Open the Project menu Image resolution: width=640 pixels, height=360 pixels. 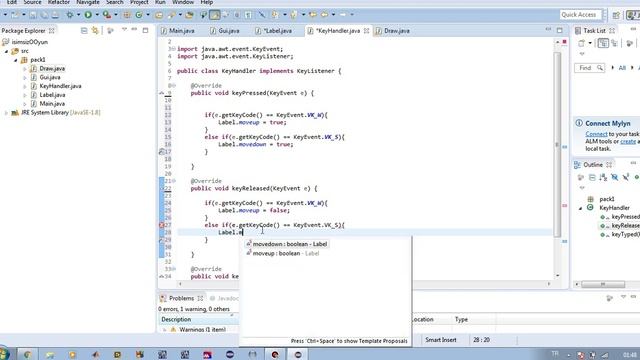click(139, 2)
